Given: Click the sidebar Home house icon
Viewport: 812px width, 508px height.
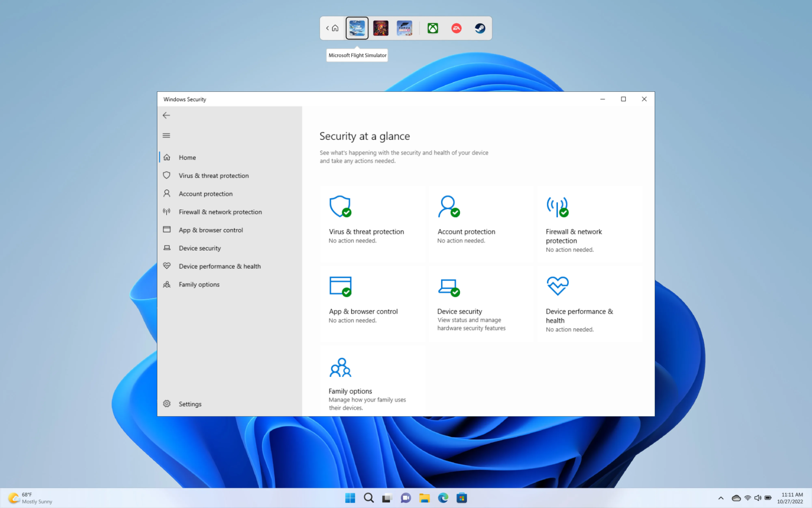Looking at the screenshot, I should (x=167, y=157).
